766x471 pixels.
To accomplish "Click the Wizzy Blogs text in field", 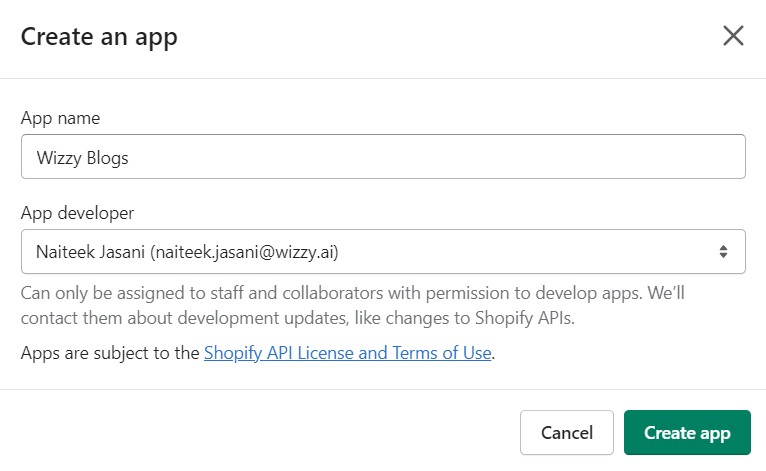I will [83, 158].
